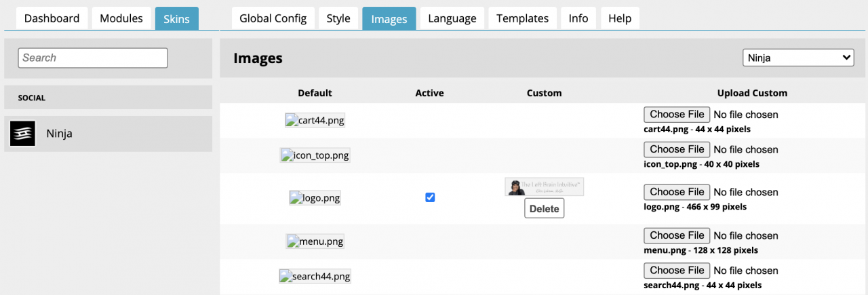Open the Ninja skin selector dropdown
This screenshot has height=295, width=868.
[x=798, y=58]
